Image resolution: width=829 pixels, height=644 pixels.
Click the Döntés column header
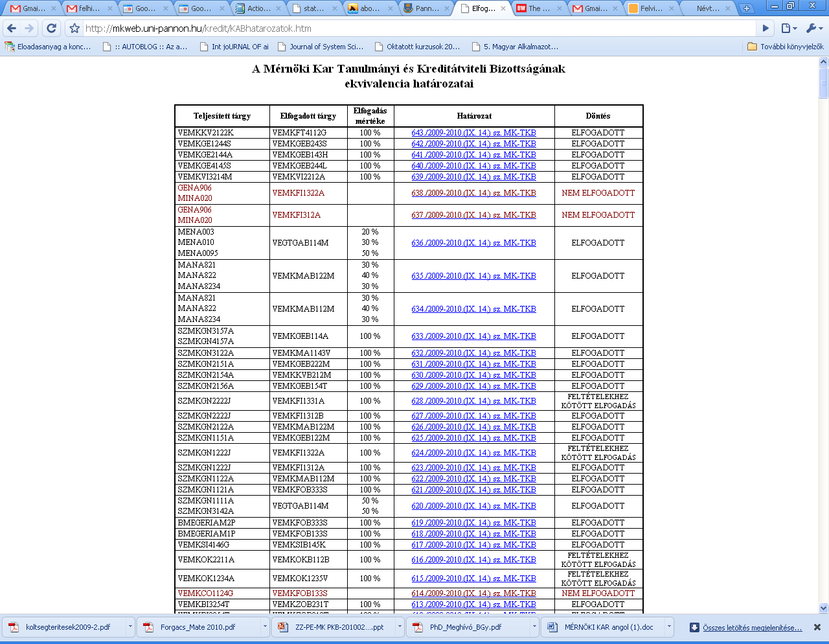pos(598,116)
